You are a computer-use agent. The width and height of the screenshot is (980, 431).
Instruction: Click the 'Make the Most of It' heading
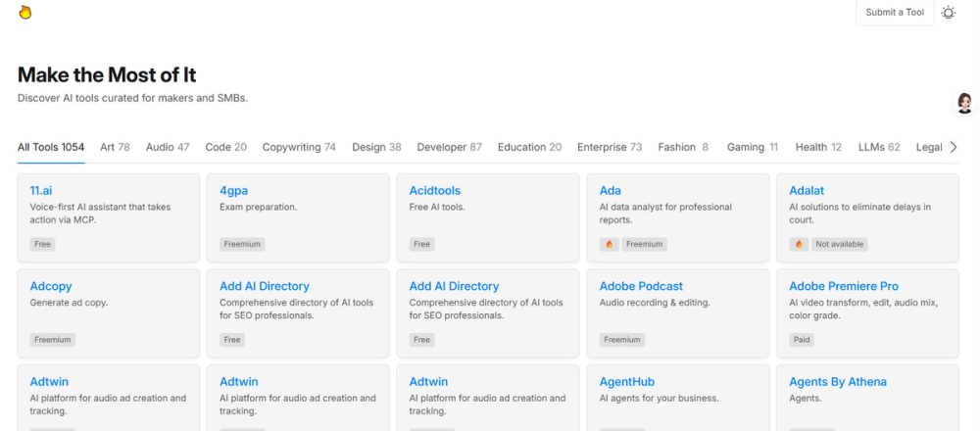coord(107,75)
